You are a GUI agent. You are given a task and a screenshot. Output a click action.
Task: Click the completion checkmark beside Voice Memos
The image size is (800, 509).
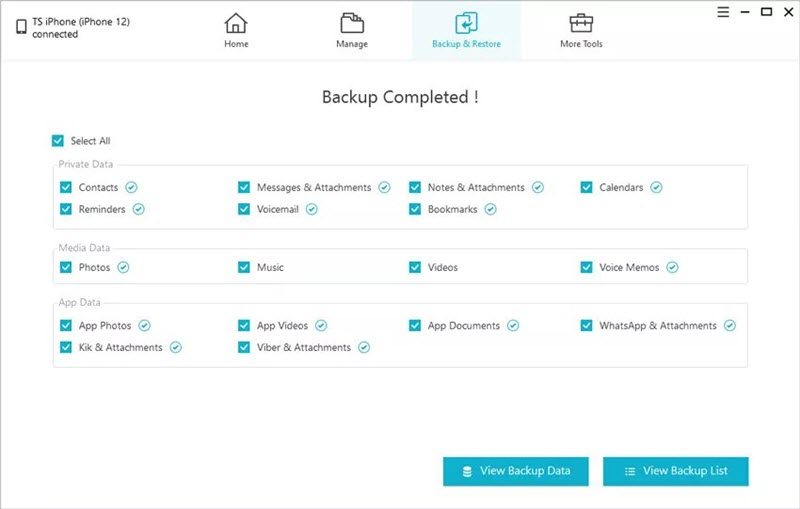pyautogui.click(x=672, y=267)
